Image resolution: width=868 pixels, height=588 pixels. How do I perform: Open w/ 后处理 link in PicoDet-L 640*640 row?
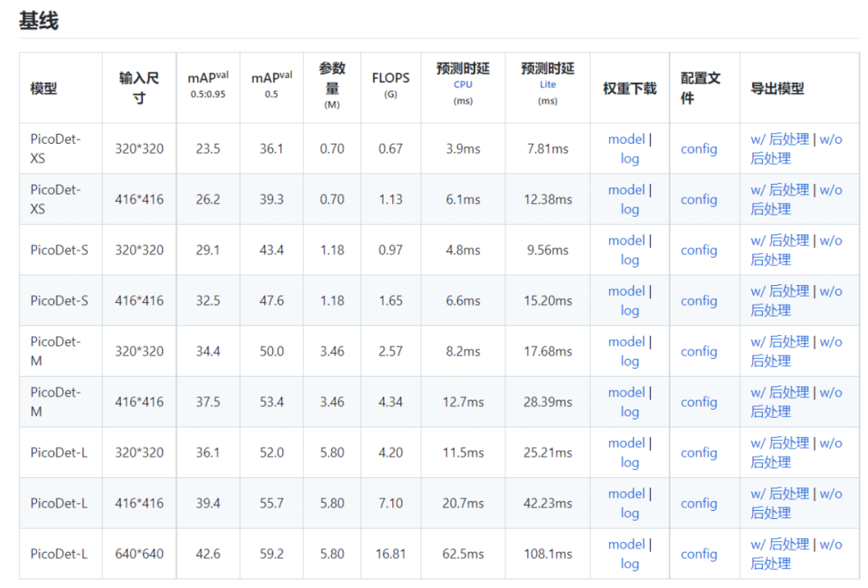pyautogui.click(x=780, y=545)
